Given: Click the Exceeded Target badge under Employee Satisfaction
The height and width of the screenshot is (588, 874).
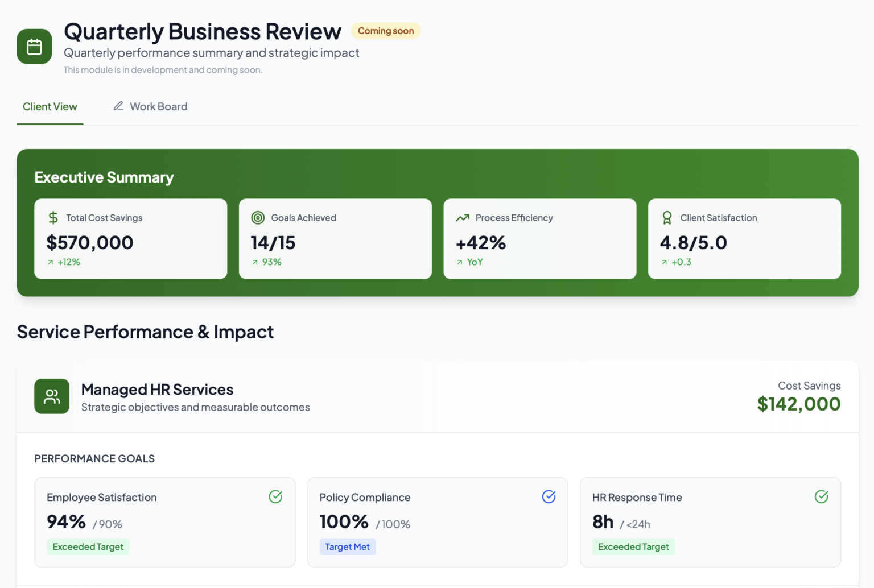Looking at the screenshot, I should pos(88,546).
